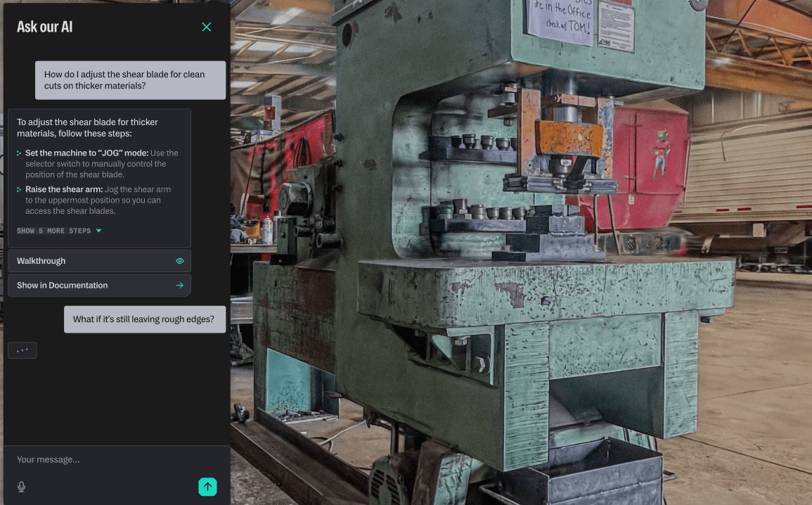Screen dimensions: 812x505
Task: Click the bullet icon beside Raise the shear arm
Action: click(x=20, y=190)
